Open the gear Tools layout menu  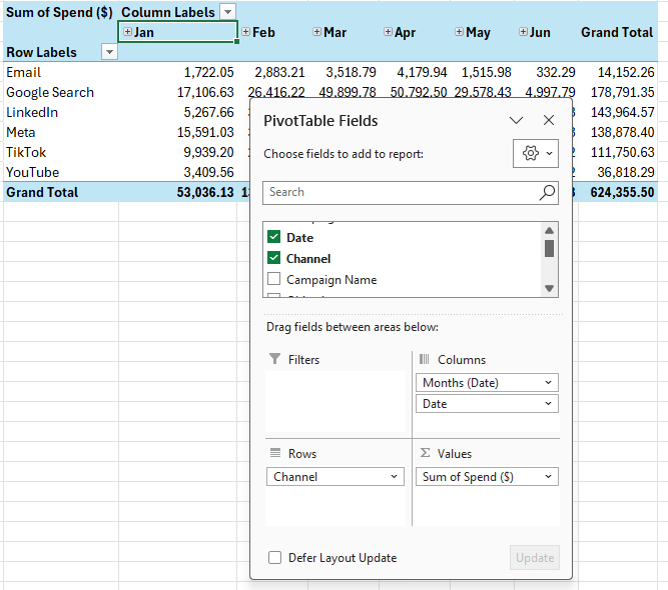(x=536, y=153)
